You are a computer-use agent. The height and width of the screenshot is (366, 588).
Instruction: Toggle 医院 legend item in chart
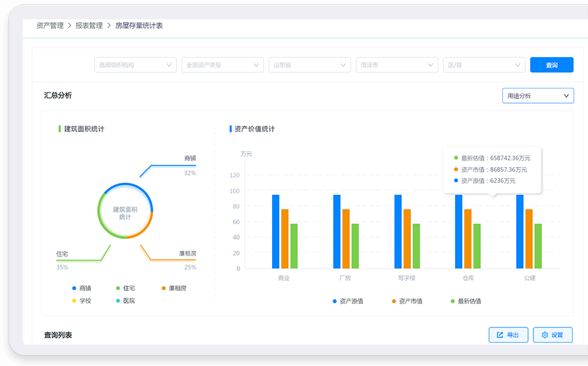tap(124, 301)
